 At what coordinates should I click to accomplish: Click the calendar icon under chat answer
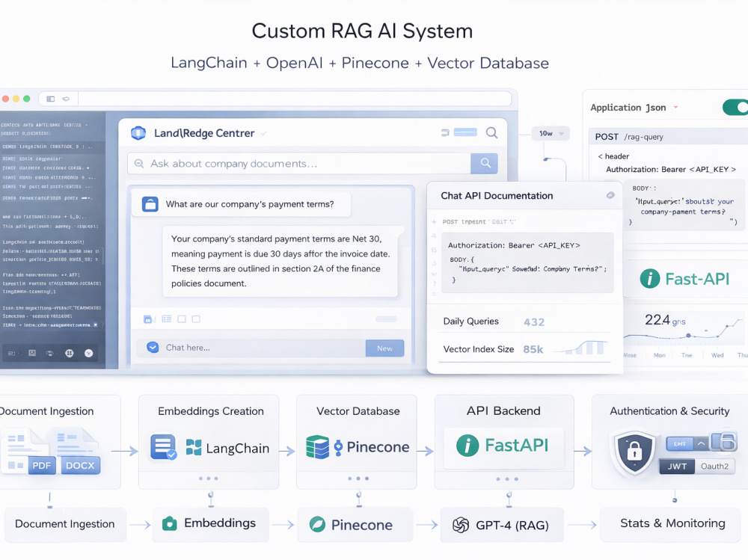tap(148, 319)
